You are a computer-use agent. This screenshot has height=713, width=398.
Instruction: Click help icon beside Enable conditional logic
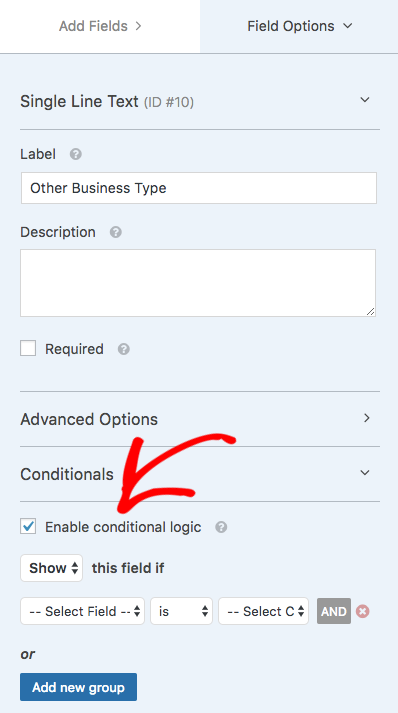(x=221, y=527)
